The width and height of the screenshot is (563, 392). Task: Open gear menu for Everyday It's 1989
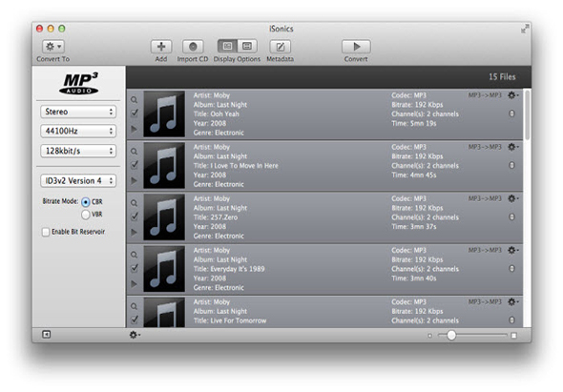tap(512, 251)
